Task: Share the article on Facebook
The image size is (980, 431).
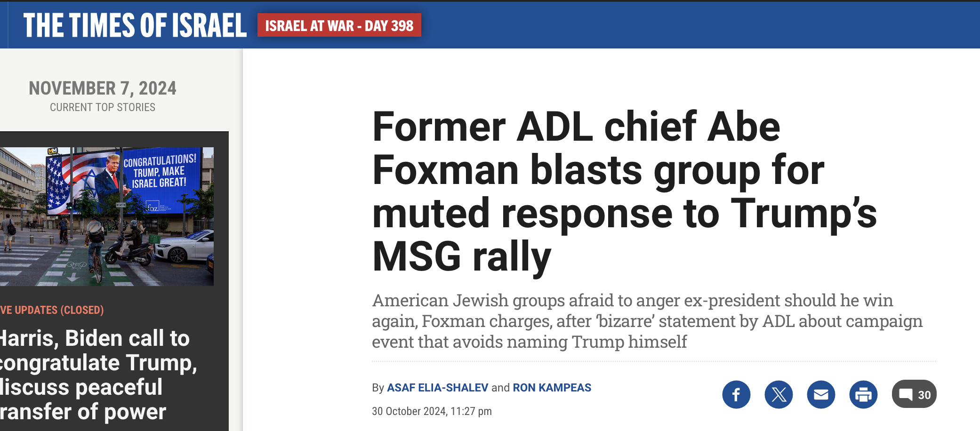Action: coord(736,394)
